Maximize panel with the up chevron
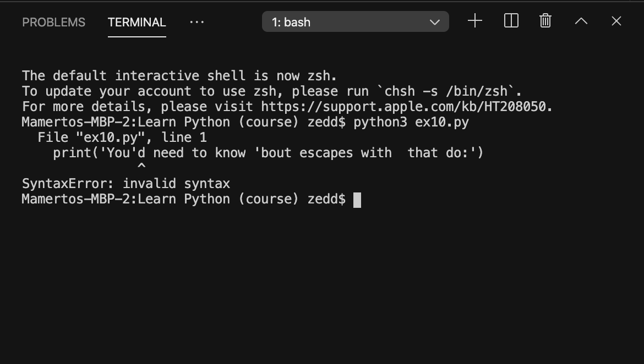Viewport: 644px width, 364px height. (x=581, y=21)
